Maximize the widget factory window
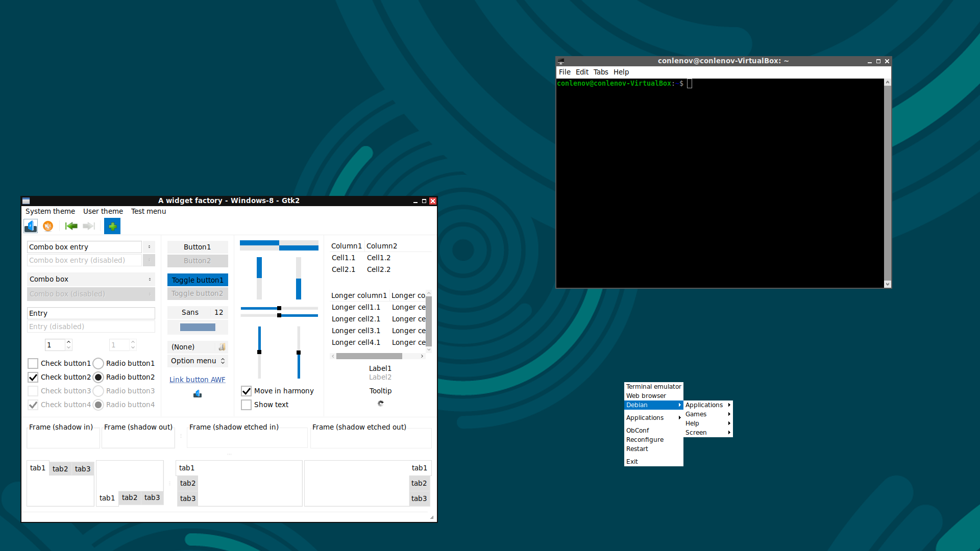This screenshot has width=980, height=551. [x=424, y=201]
